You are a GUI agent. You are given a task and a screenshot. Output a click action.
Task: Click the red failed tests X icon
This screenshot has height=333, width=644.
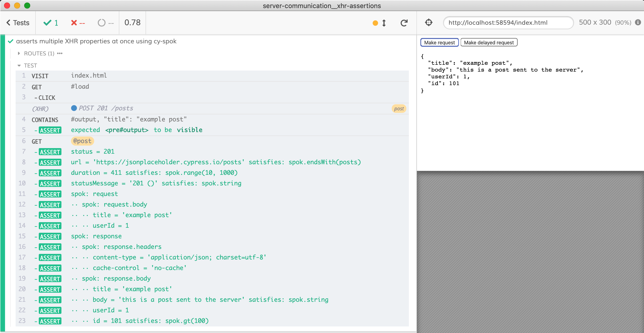74,23
